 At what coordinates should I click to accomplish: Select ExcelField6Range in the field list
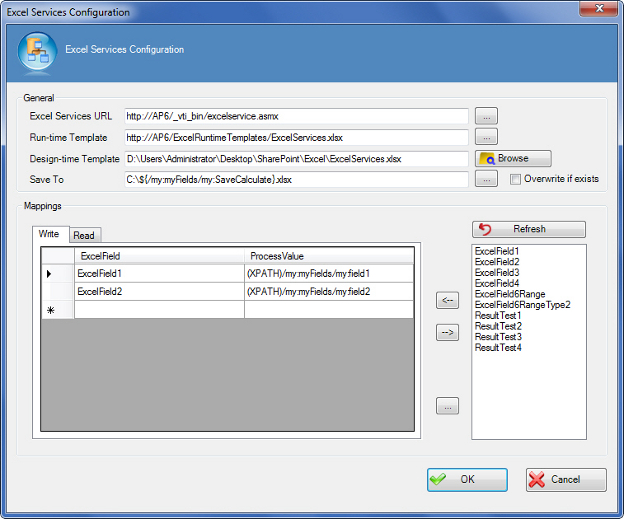pyautogui.click(x=510, y=294)
